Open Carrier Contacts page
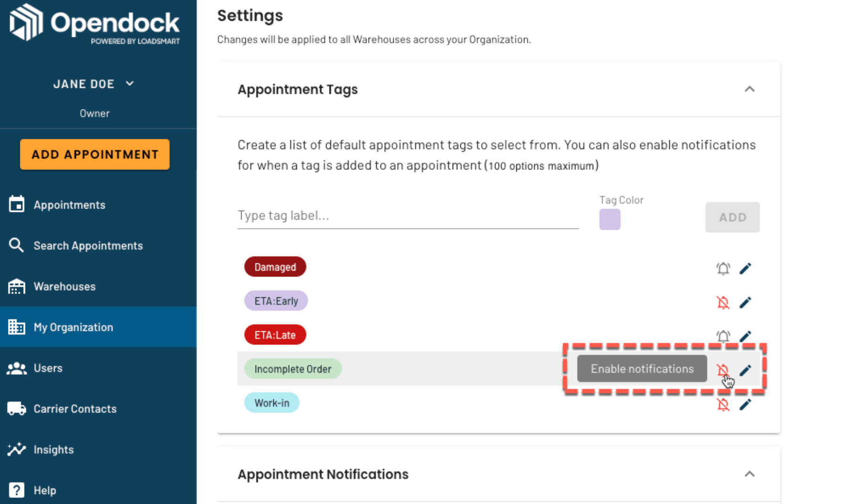The width and height of the screenshot is (859, 504). [75, 409]
